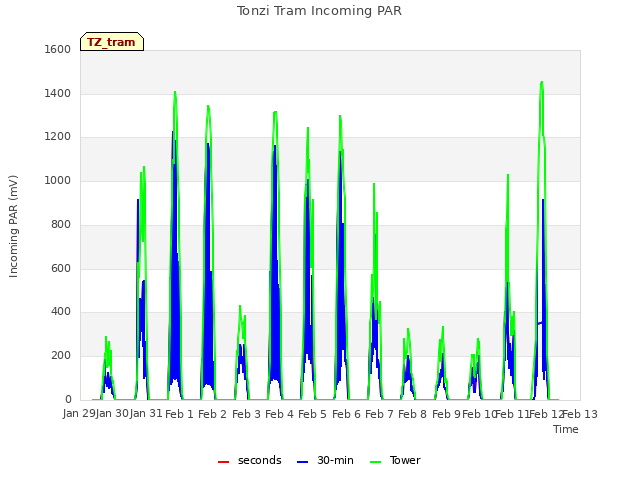Viewport: 640px width, 480px height.
Task: Click the 800 y-axis tick label
Action: point(61,224)
